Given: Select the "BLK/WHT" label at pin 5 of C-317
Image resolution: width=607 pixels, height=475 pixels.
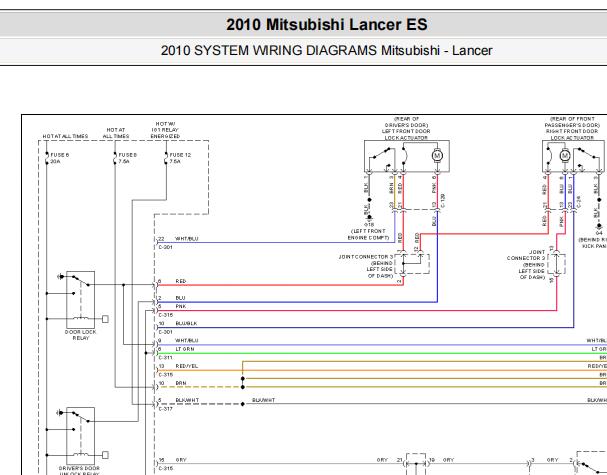Looking at the screenshot, I should (187, 400).
